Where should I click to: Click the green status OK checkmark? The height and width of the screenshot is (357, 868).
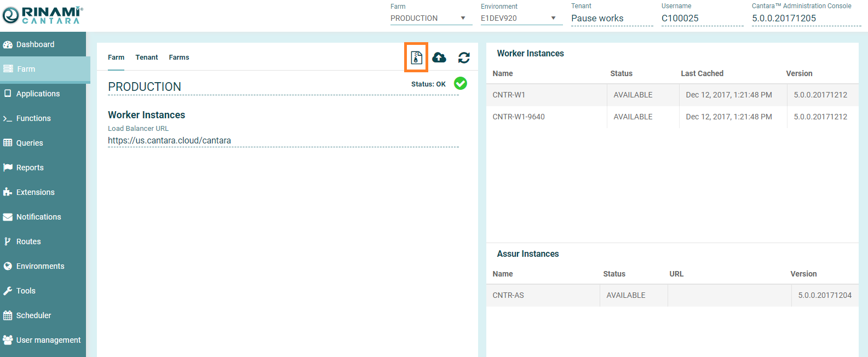click(x=461, y=83)
